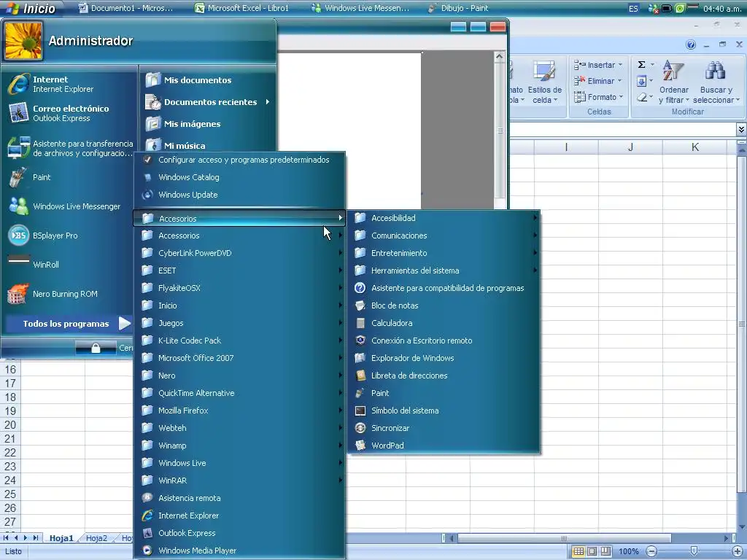
Task: Switch to Hoja1 sheet tab
Action: tap(61, 538)
